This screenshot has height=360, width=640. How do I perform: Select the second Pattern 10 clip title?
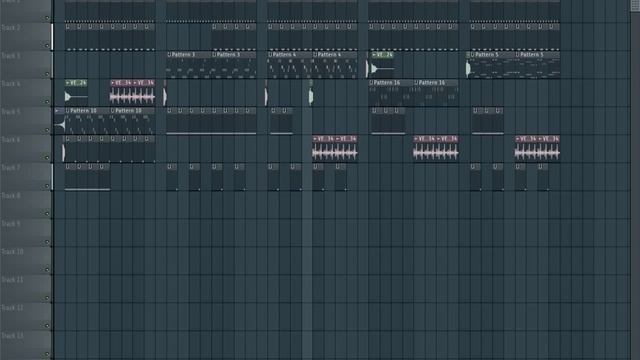click(x=128, y=111)
